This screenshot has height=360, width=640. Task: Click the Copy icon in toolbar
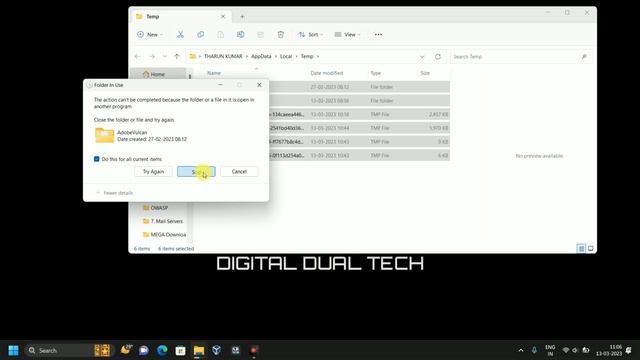click(200, 35)
